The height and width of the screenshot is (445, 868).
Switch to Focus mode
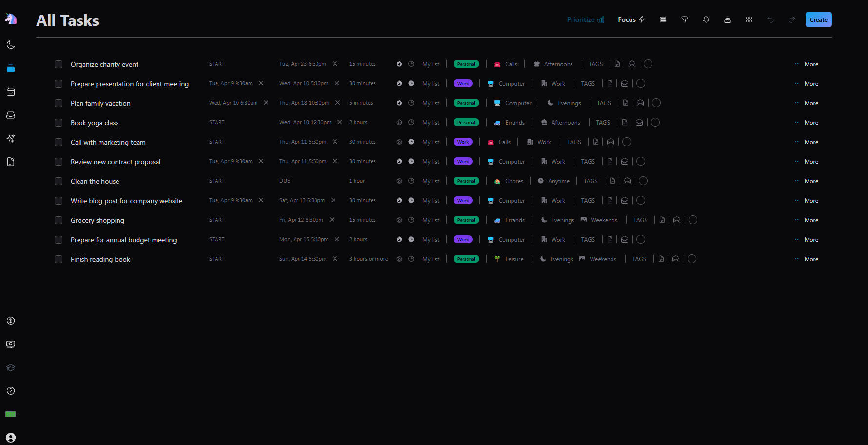pos(631,19)
